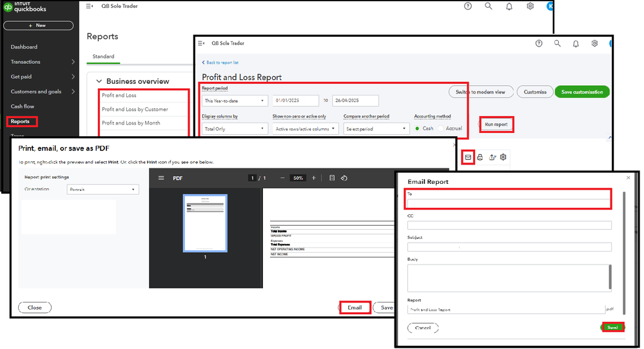This screenshot has height=349, width=644.
Task: Click search icon in back window header
Action: tap(489, 6)
